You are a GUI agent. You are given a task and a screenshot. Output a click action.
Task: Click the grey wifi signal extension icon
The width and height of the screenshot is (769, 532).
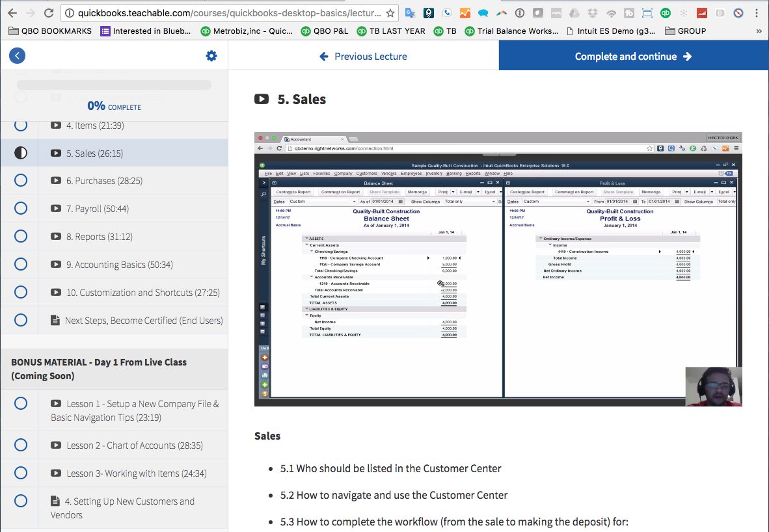(x=611, y=13)
